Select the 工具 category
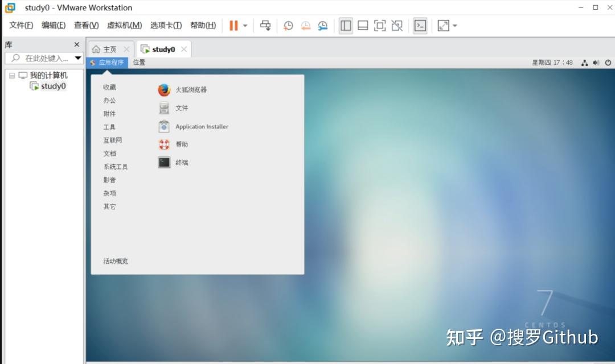 pyautogui.click(x=109, y=127)
